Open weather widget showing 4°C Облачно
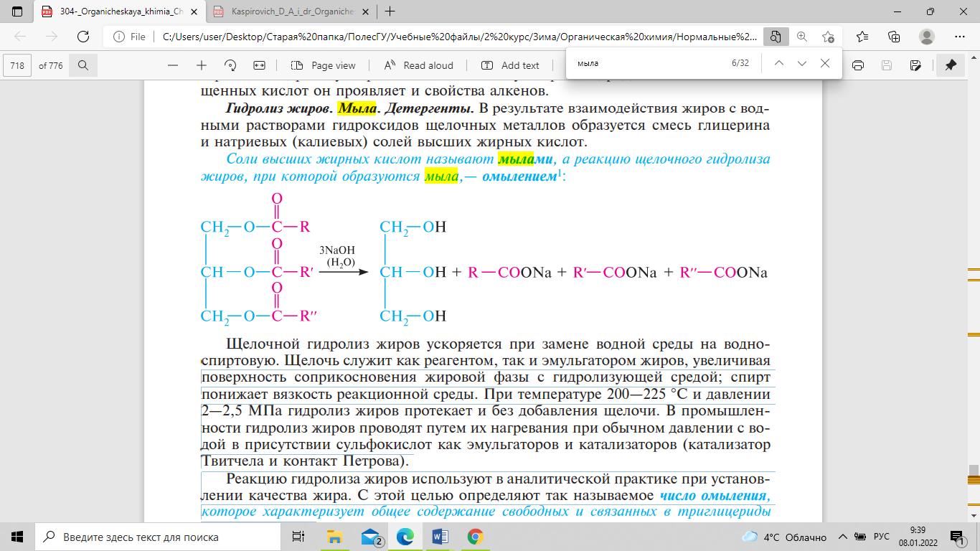The height and width of the screenshot is (551, 980). [783, 537]
